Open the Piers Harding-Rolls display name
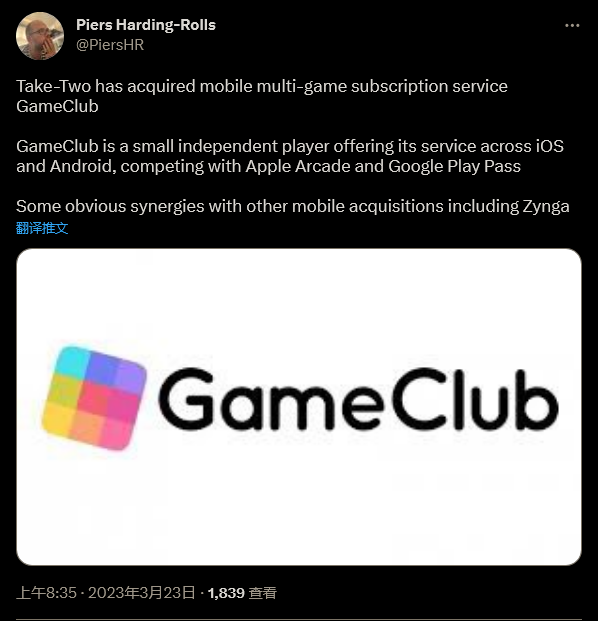This screenshot has height=621, width=598. coord(146,25)
